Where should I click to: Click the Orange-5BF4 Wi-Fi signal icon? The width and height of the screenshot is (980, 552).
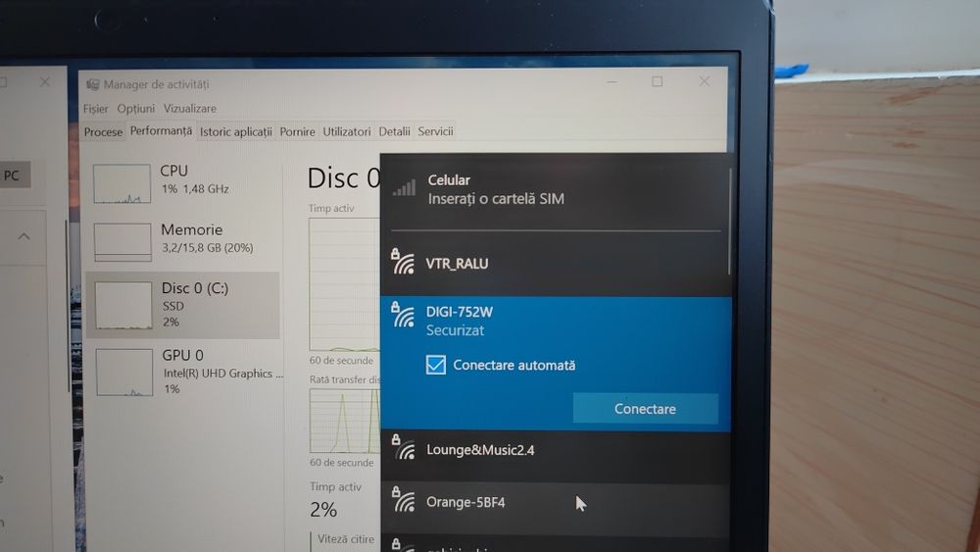click(x=405, y=500)
